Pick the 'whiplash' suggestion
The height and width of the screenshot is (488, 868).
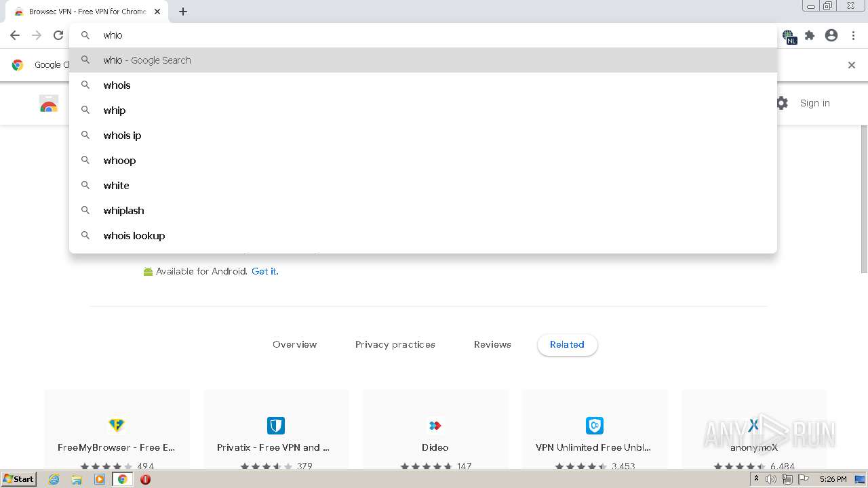[423, 211]
